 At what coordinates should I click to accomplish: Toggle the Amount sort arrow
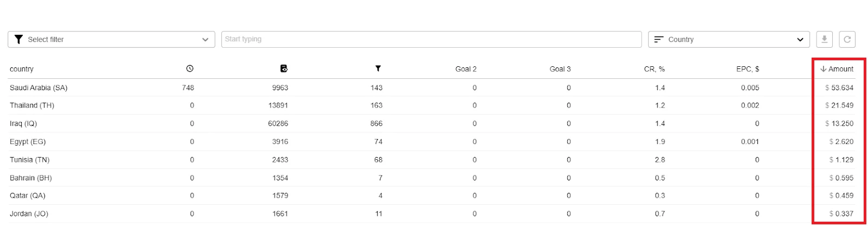point(823,69)
